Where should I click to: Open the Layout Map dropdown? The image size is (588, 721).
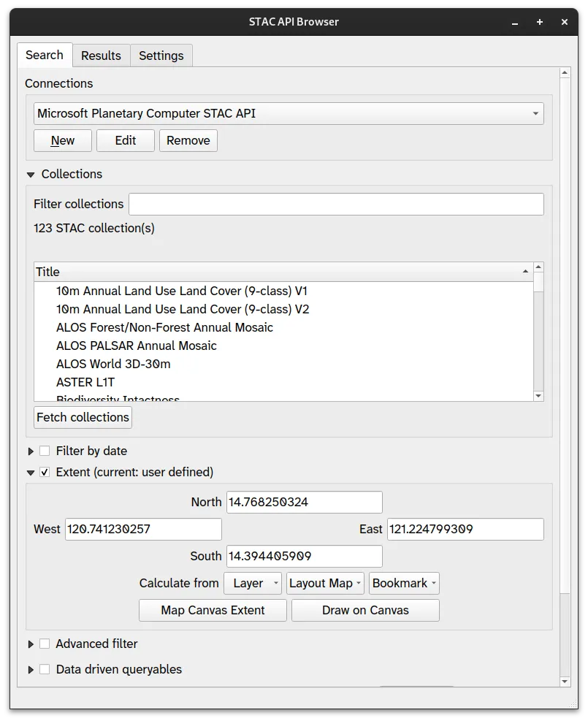tap(325, 583)
